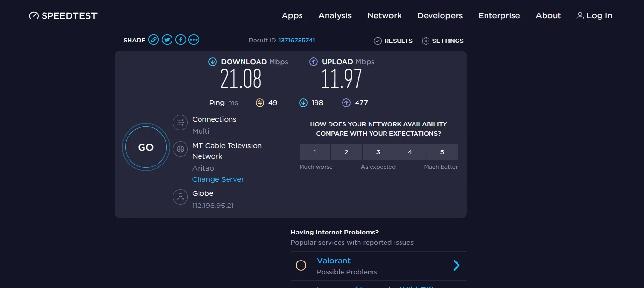Screen dimensions: 644x288
Task: Open RESULTS page
Action: [x=398, y=41]
